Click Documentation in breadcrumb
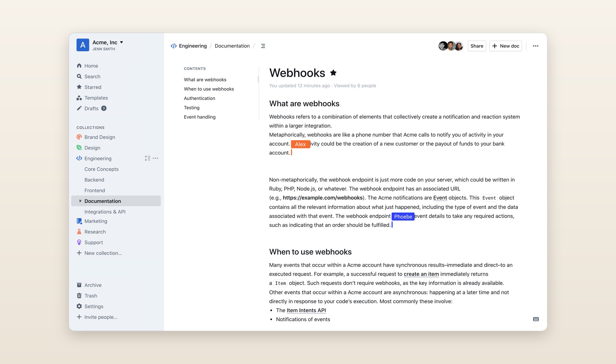Screen dimensions: 616x364 point(232,46)
